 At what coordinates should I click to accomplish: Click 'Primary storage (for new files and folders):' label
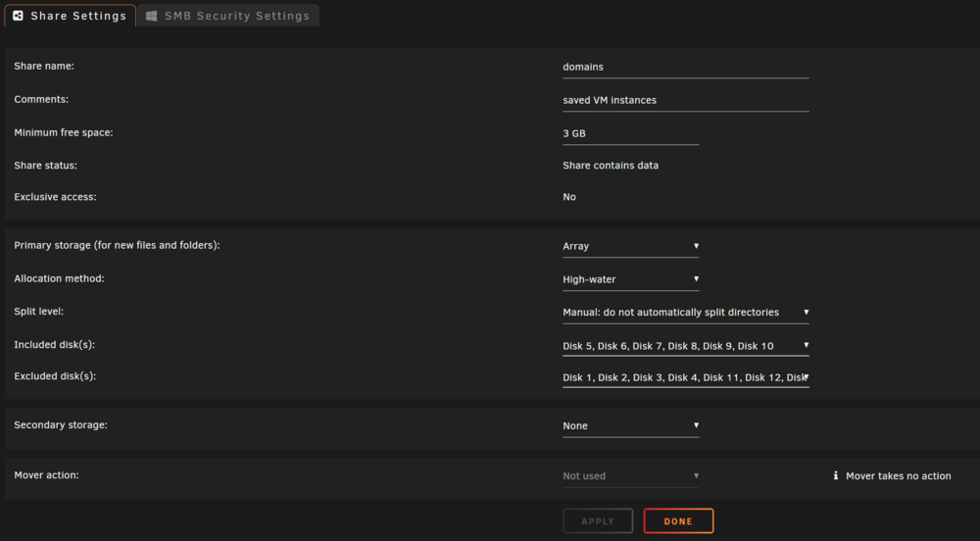(117, 246)
